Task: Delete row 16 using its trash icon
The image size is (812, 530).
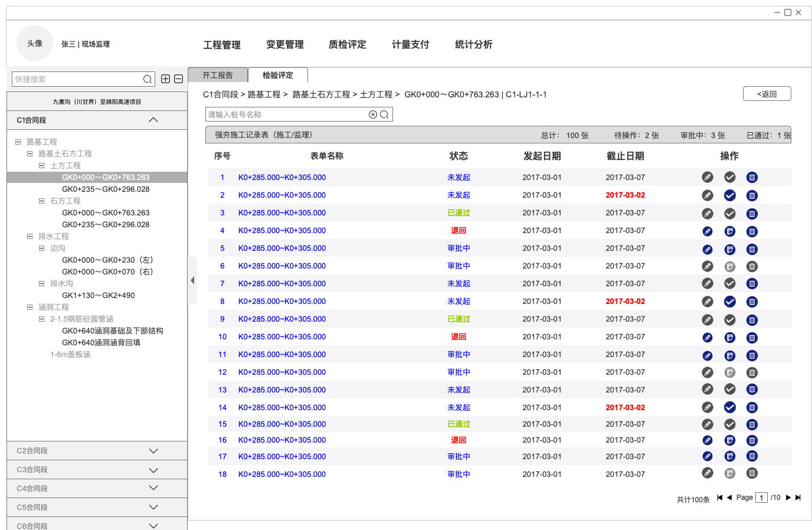Action: [752, 440]
